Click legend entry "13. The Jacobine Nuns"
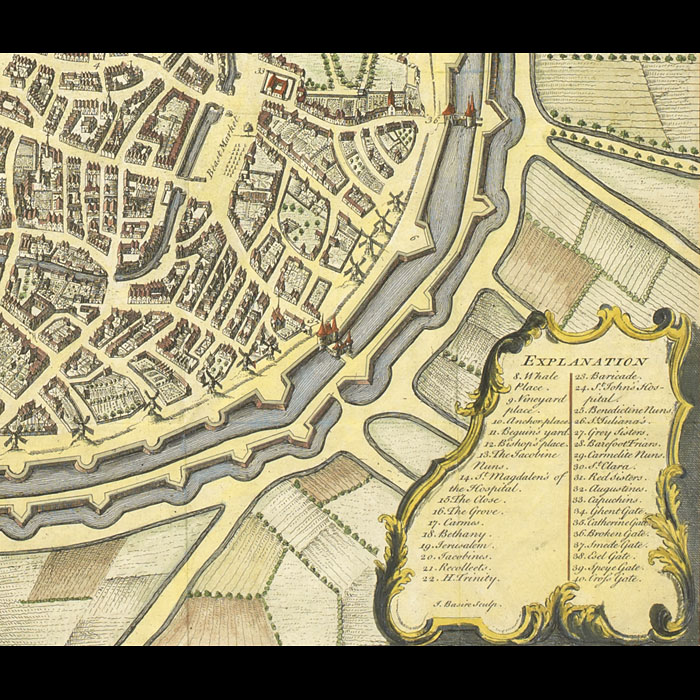 coord(518,460)
